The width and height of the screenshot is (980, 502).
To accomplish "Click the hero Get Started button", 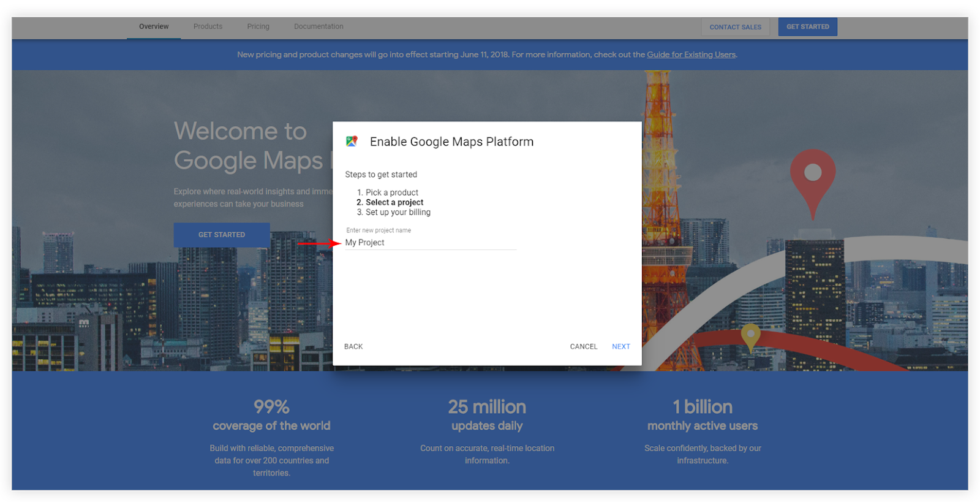I will point(222,235).
